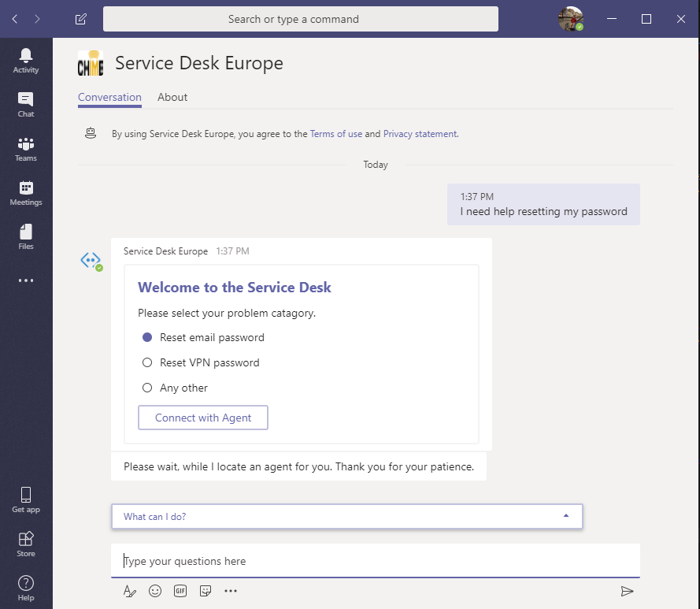Focus the Type your questions here field
Viewport: 700px width, 609px height.
point(376,561)
